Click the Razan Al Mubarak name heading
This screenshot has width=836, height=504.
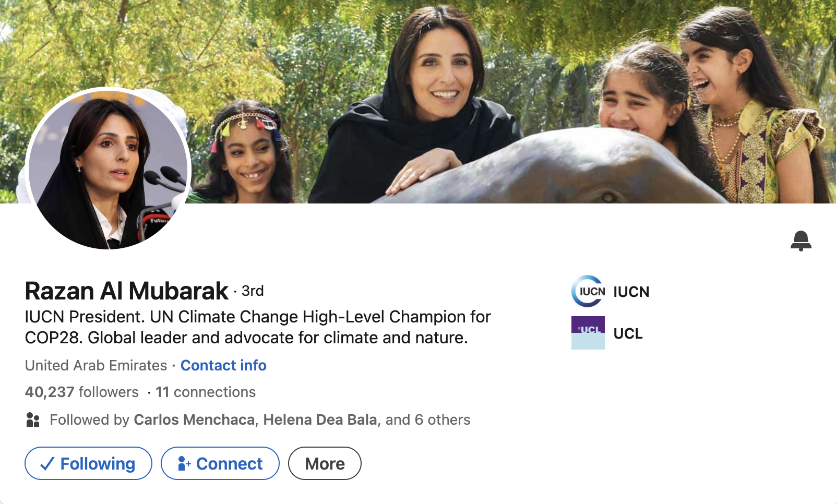127,291
